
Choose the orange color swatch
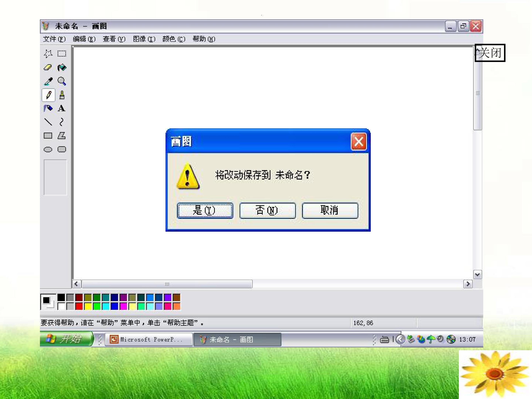click(x=177, y=306)
